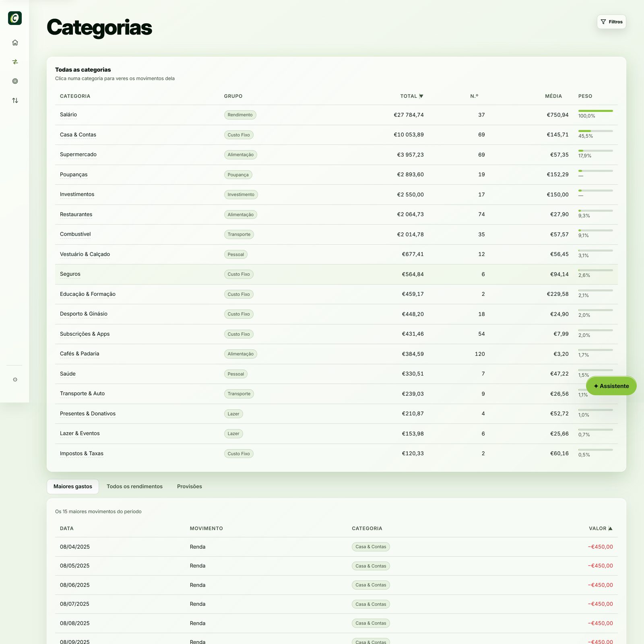Click the sparkle icon on Assistente
This screenshot has width=644, height=644.
pos(596,386)
